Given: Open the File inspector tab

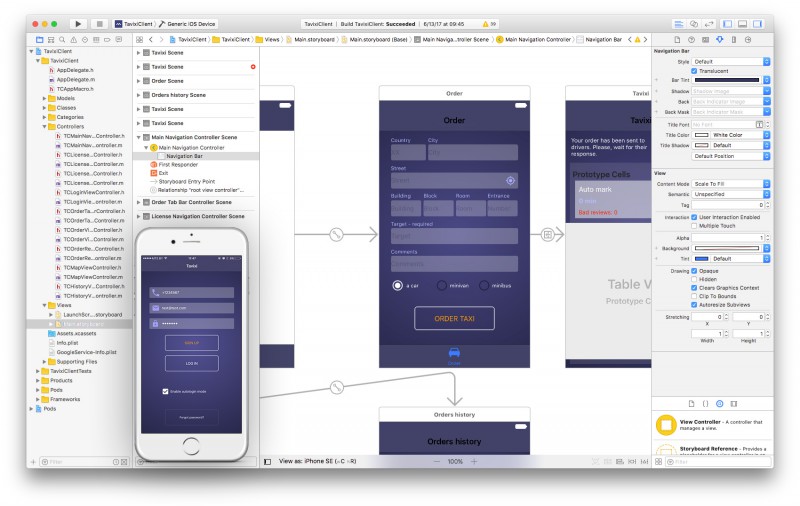Looking at the screenshot, I should (x=677, y=39).
